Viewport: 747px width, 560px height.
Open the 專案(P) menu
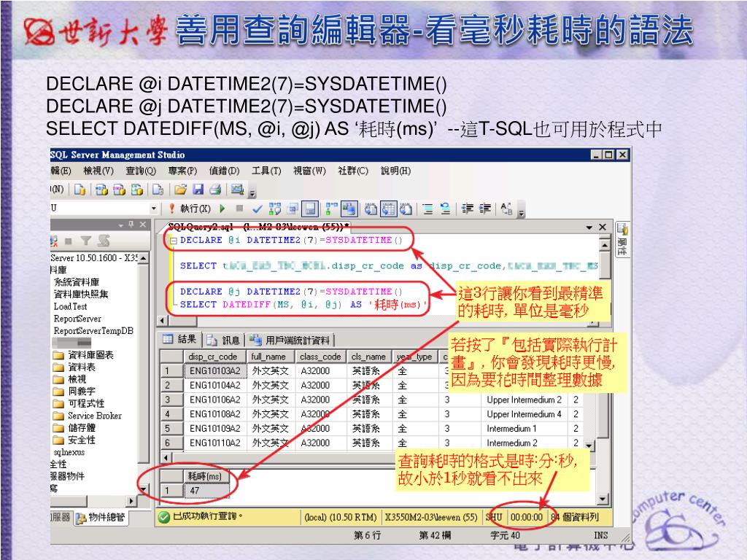click(182, 171)
